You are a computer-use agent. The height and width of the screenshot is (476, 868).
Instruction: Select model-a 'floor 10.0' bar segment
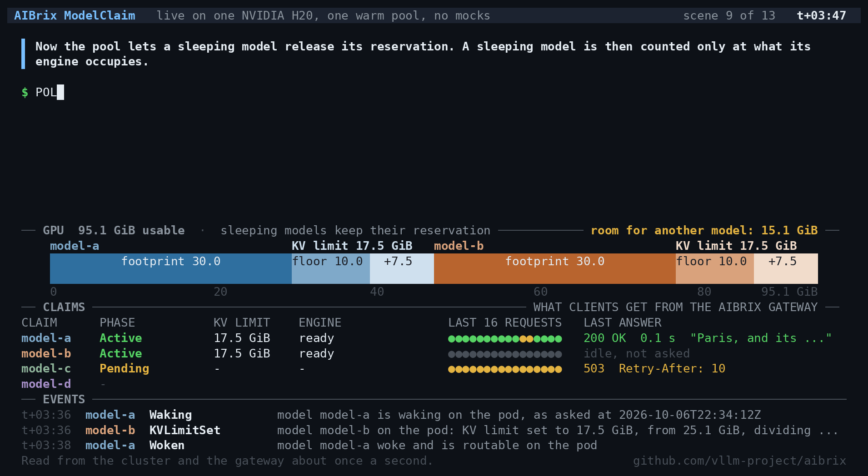pos(331,268)
